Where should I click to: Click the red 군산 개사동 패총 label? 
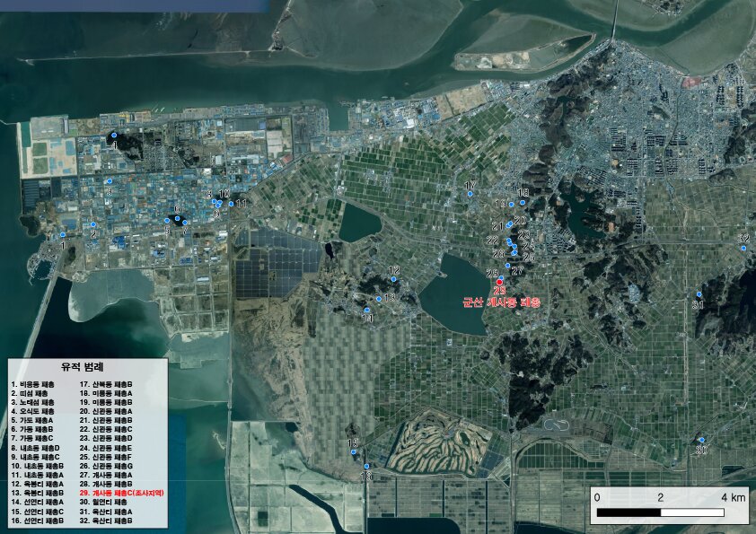(x=501, y=303)
